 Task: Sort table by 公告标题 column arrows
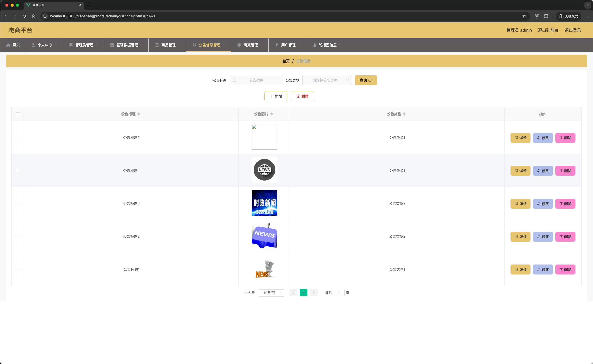pyautogui.click(x=139, y=114)
